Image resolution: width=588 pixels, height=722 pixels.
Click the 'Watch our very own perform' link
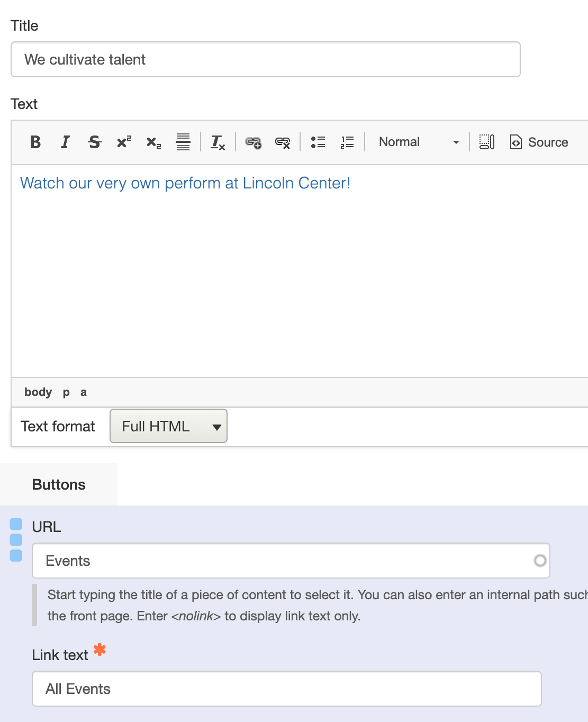click(185, 183)
